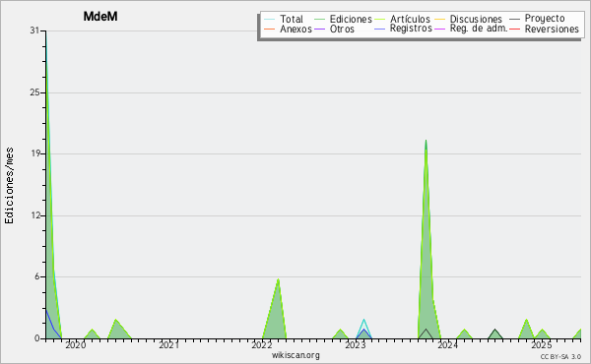Click the Total legend entry
This screenshot has height=364, width=591.
(284, 19)
